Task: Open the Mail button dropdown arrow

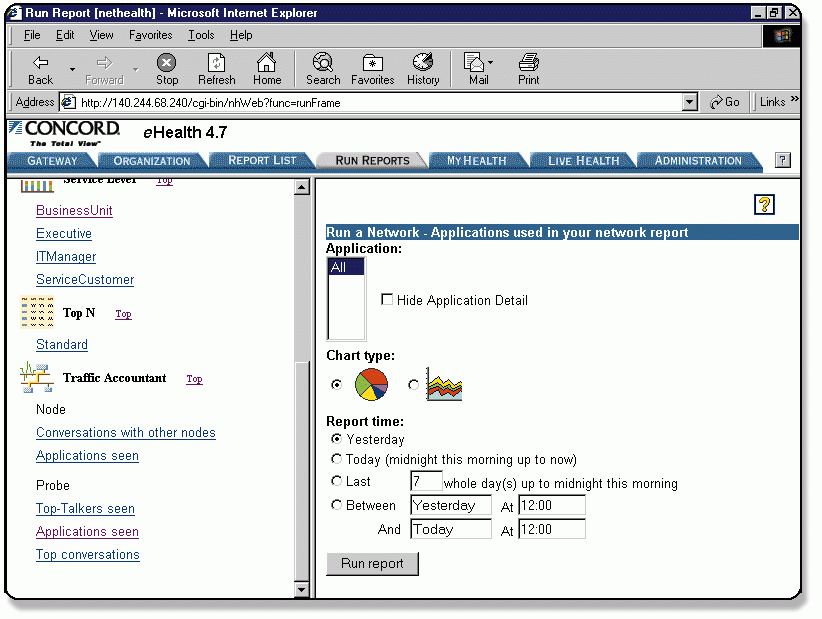Action: pyautogui.click(x=490, y=62)
